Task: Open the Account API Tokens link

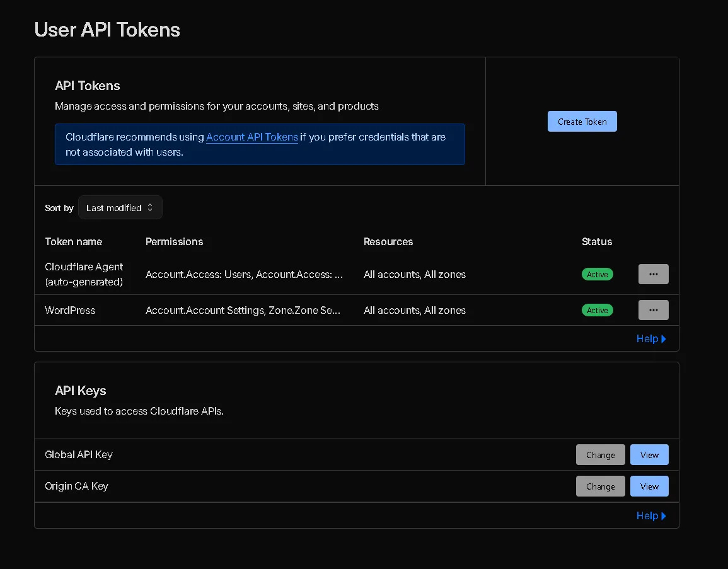Action: coord(252,137)
